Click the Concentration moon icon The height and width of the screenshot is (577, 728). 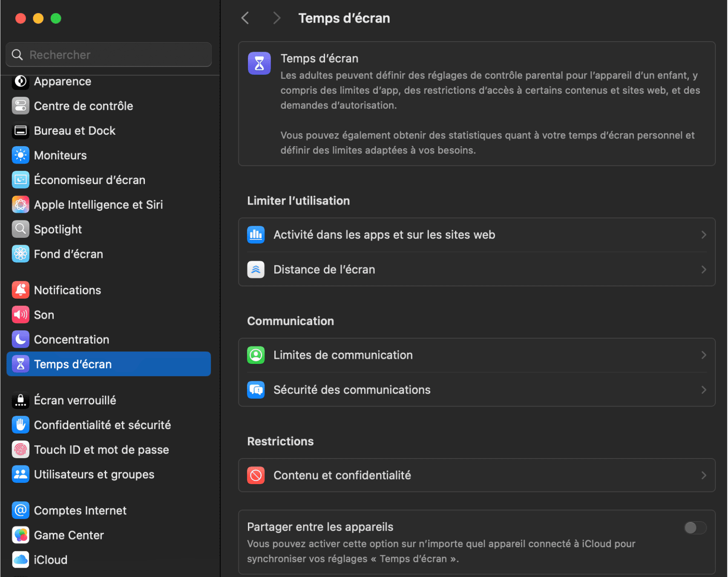20,339
